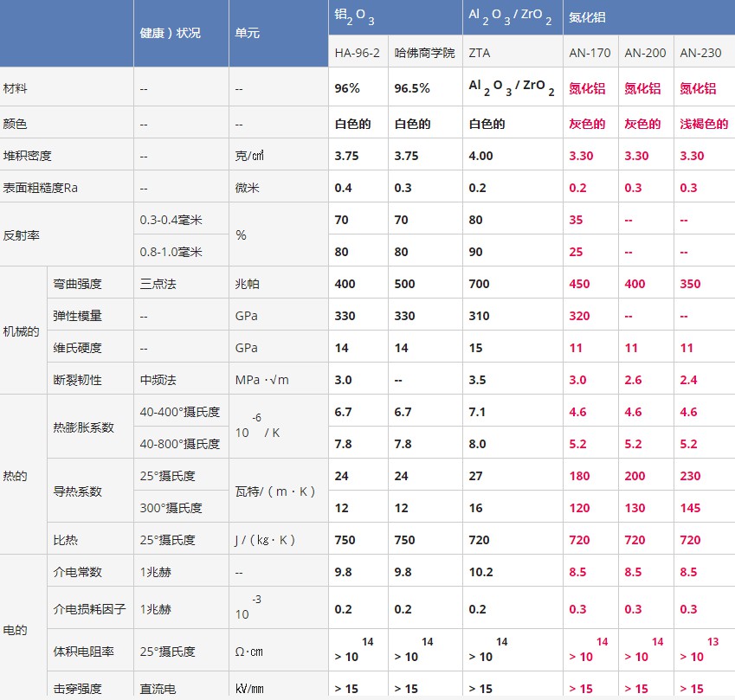Viewport: 735px width, 700px height.
Task: Select the 导热系数 row label
Action: 77,491
